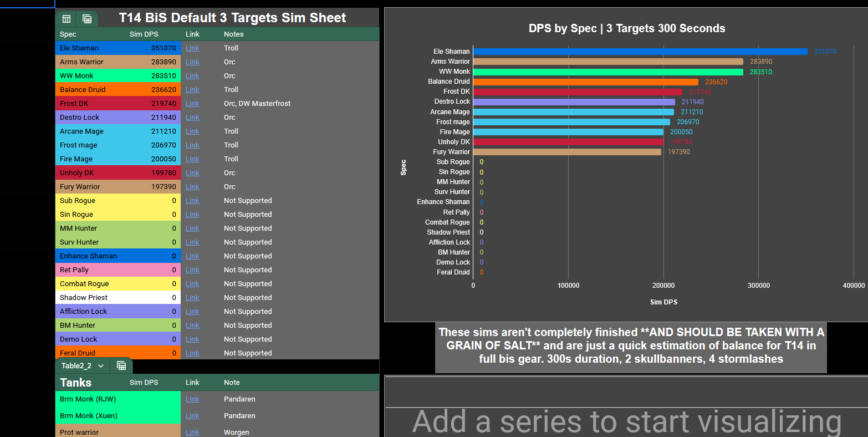The width and height of the screenshot is (868, 437).
Task: Follow the Arcane Mage link
Action: tap(192, 131)
